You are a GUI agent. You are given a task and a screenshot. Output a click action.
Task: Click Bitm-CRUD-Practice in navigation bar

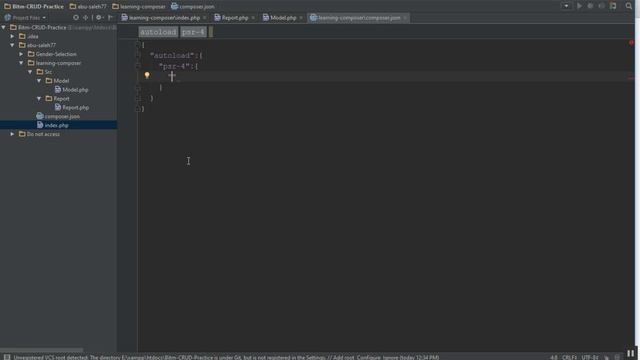[x=34, y=7]
